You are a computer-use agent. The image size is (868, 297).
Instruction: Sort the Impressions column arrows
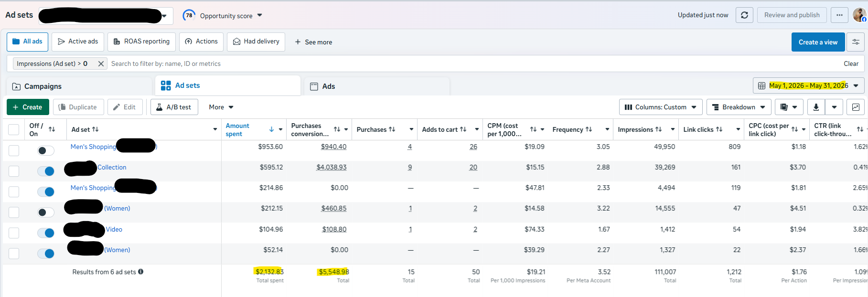click(658, 129)
